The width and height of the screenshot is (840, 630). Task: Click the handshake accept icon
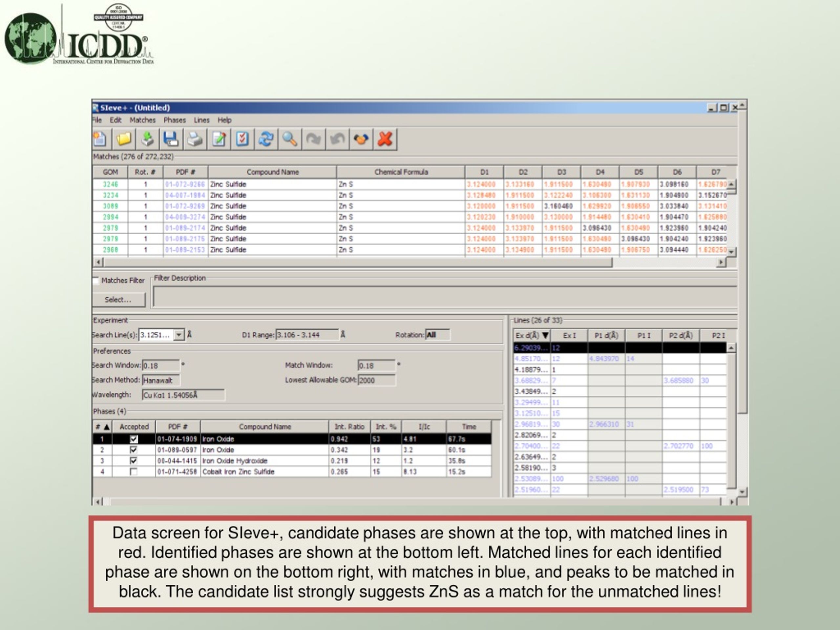point(361,139)
